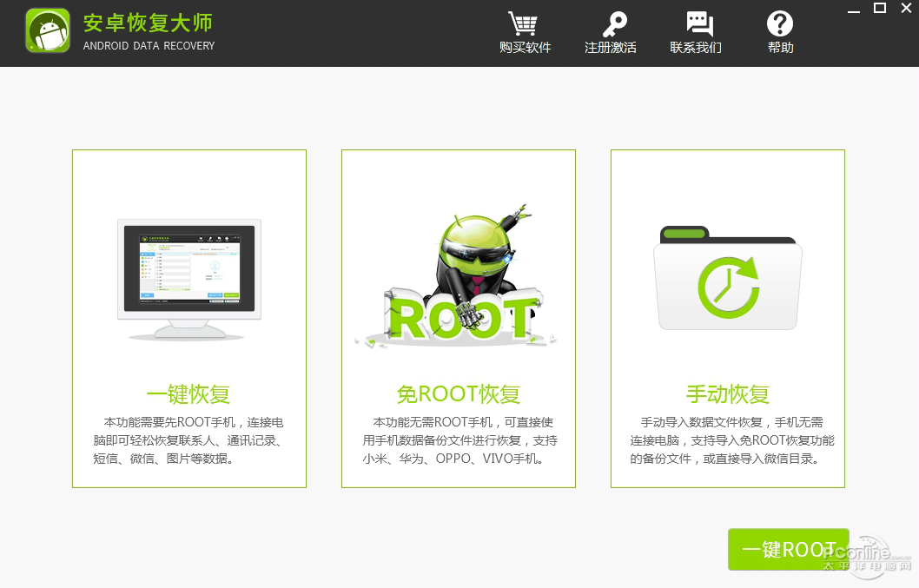Close the application window
Viewport: 919px width, 588px height.
pos(906,8)
